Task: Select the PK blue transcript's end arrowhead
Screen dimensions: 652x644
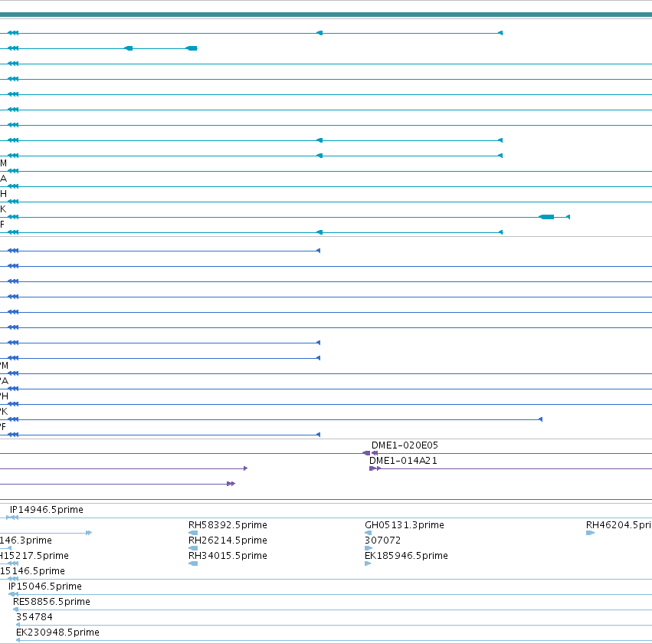Action: [541, 419]
